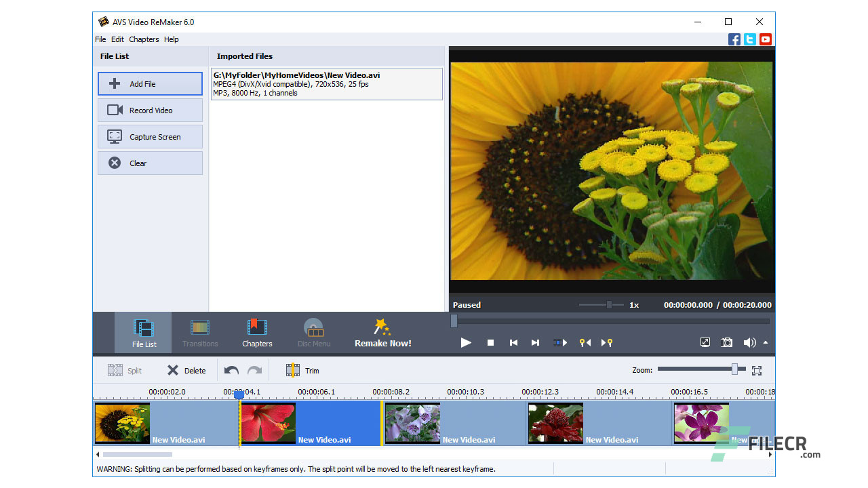Mute the audio via speaker icon
The image size is (868, 488).
[x=749, y=343]
